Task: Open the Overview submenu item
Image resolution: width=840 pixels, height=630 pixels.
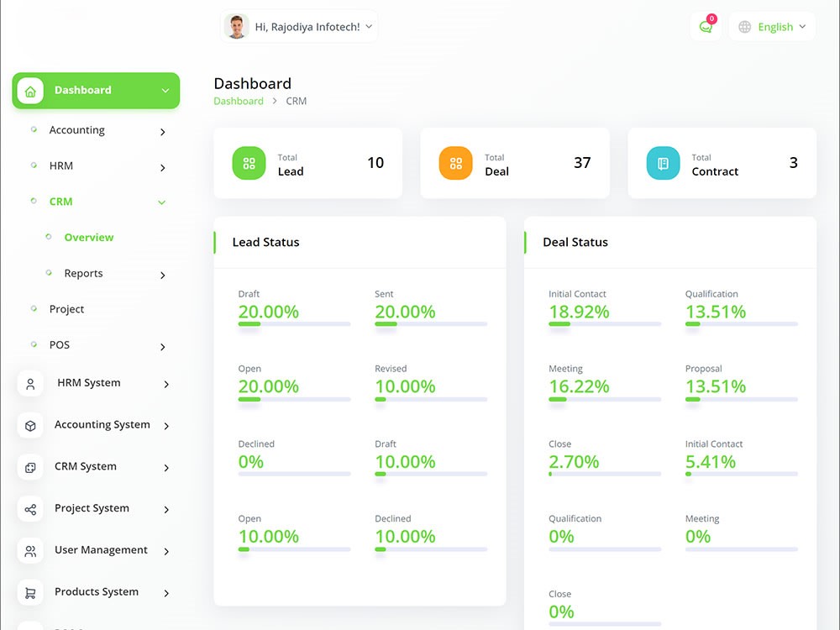Action: [89, 238]
